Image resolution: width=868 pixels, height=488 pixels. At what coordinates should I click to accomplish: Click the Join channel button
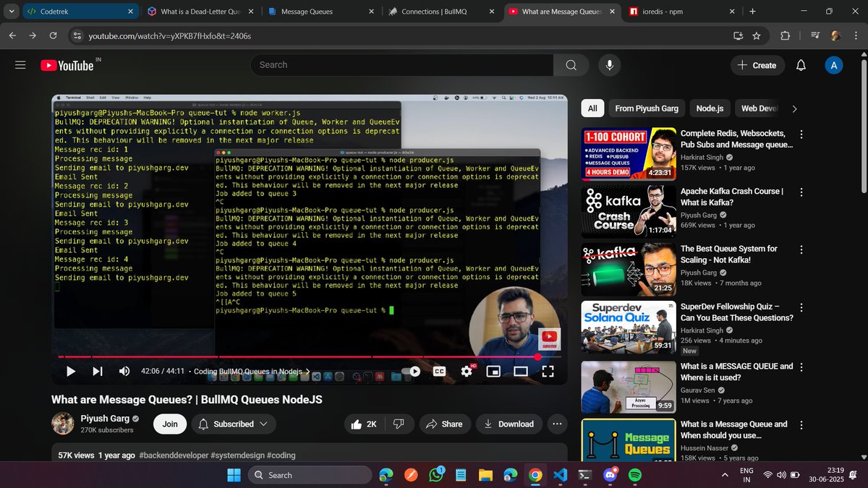[x=170, y=424]
